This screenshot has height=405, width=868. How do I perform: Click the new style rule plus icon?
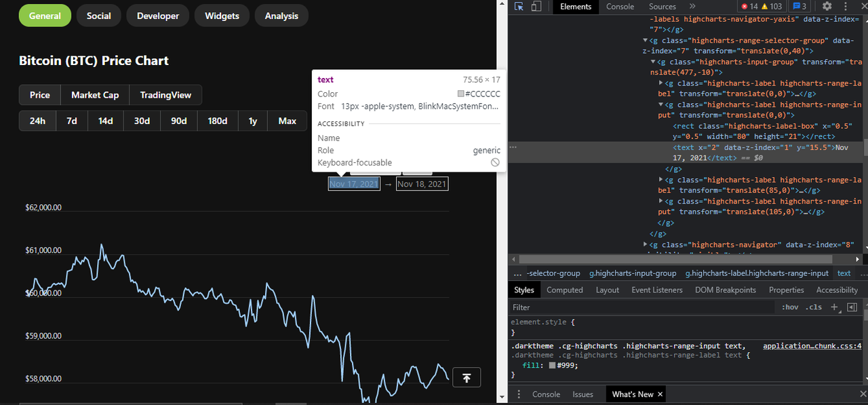pyautogui.click(x=835, y=307)
